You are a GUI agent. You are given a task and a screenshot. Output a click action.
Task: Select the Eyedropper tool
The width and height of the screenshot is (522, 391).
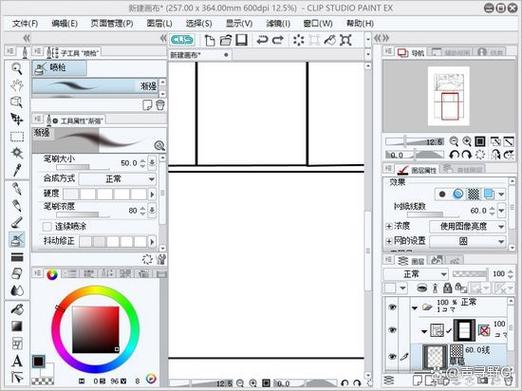tap(17, 170)
